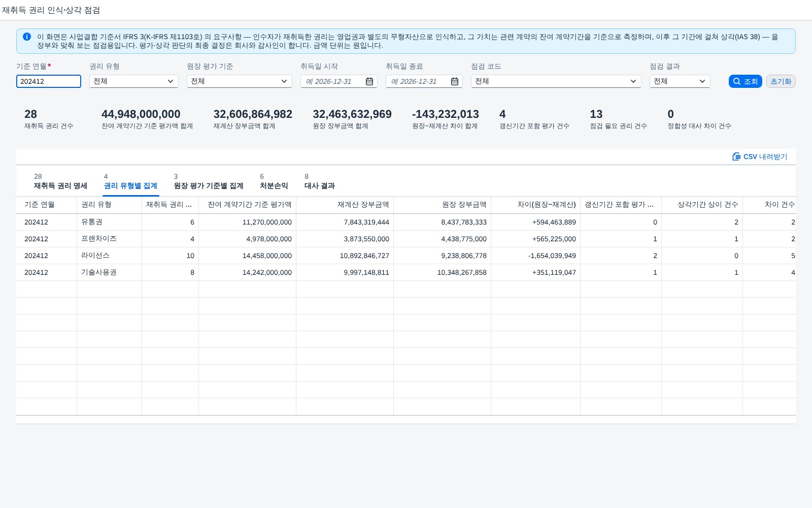Switch to 재취득 권리 명세 tab
The height and width of the screenshot is (508, 812).
pyautogui.click(x=60, y=182)
